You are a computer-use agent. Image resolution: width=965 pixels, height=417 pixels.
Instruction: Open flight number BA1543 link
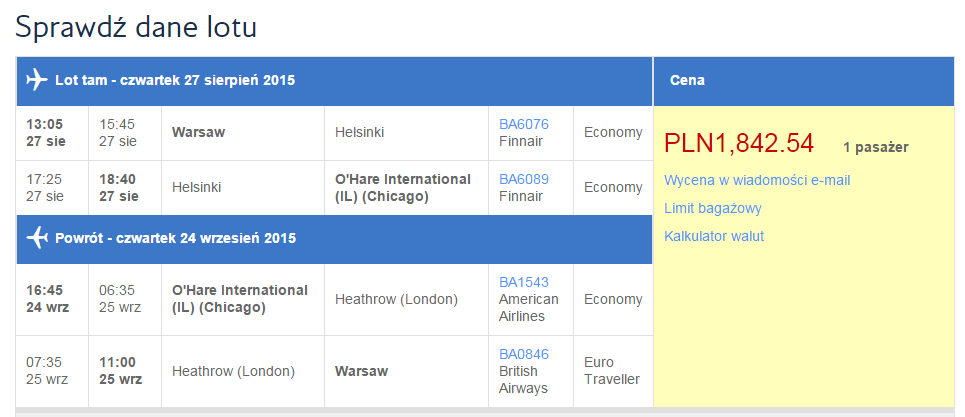pyautogui.click(x=524, y=282)
